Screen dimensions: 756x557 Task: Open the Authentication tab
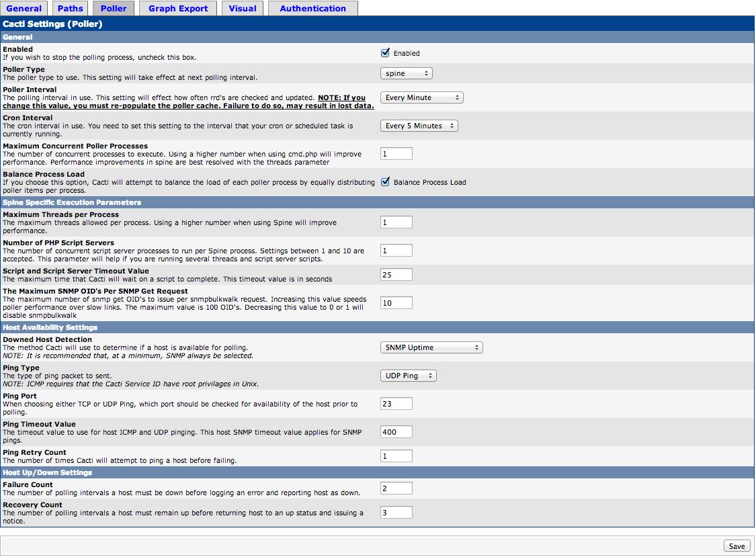(x=313, y=8)
